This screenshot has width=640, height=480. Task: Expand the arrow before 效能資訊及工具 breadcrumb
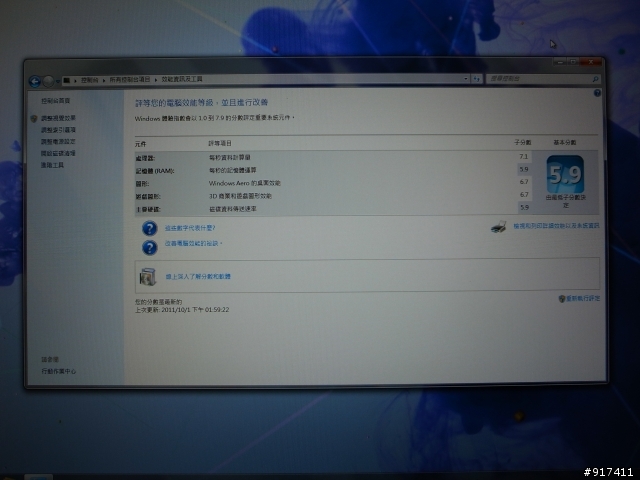click(x=156, y=80)
